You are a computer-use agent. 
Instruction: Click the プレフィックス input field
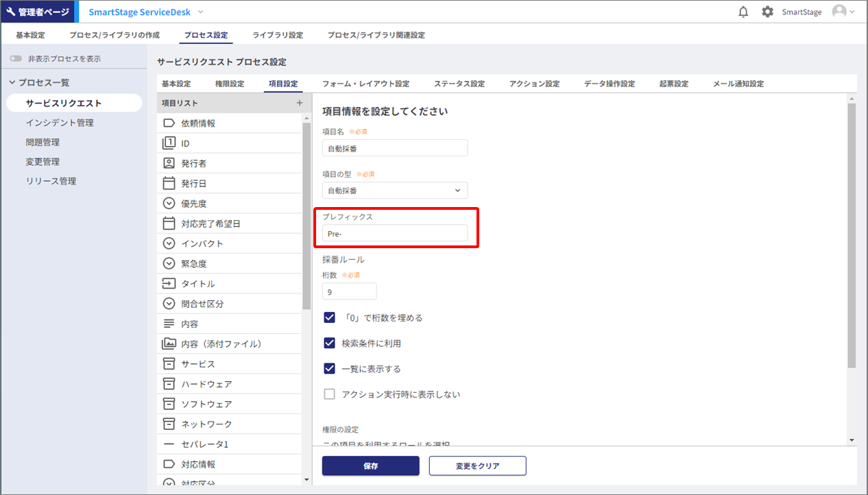click(395, 234)
